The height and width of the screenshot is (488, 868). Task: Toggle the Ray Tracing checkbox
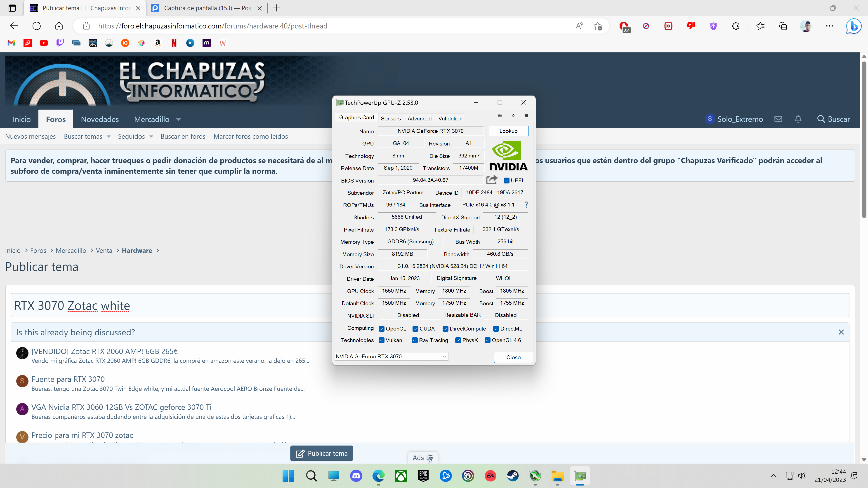coord(415,340)
